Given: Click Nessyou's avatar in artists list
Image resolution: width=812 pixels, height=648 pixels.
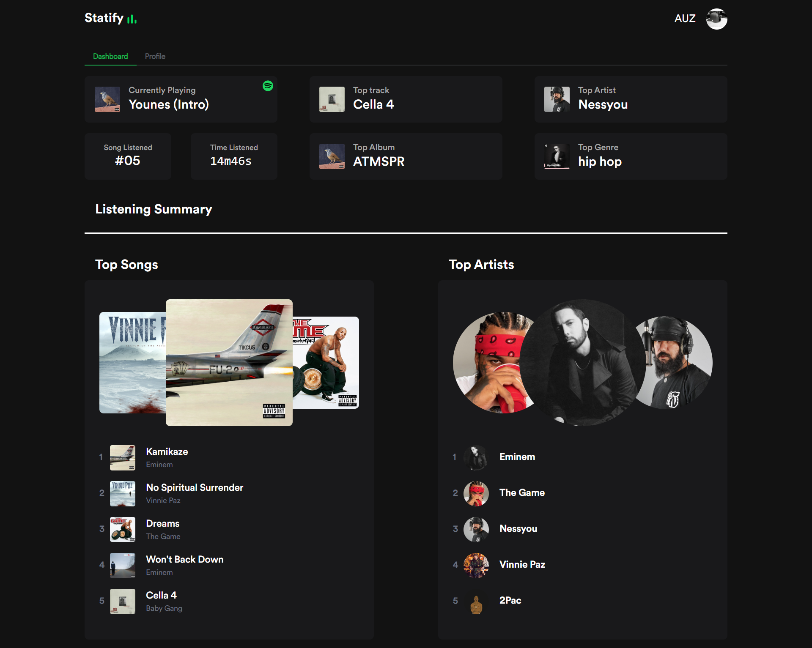Looking at the screenshot, I should (476, 530).
